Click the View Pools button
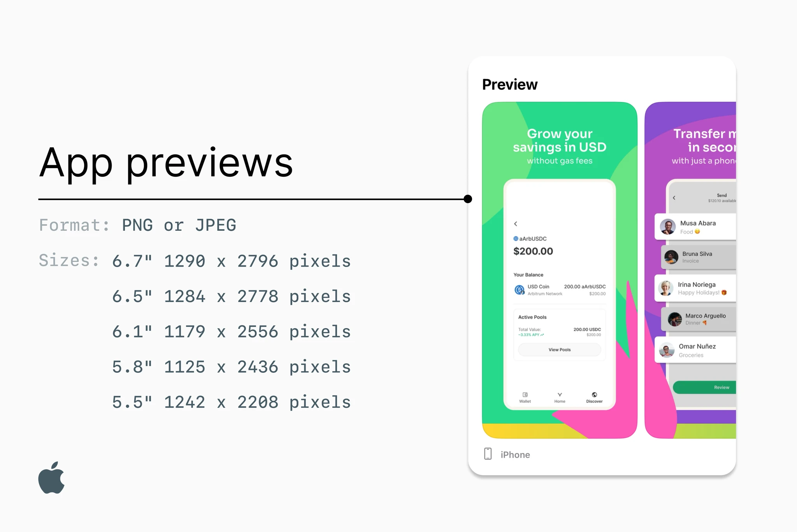The image size is (797, 532). tap(560, 350)
